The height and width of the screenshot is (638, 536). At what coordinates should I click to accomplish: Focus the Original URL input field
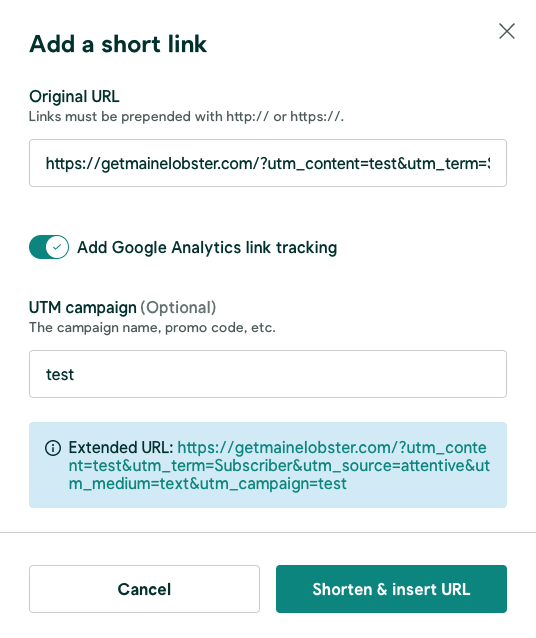pyautogui.click(x=268, y=163)
